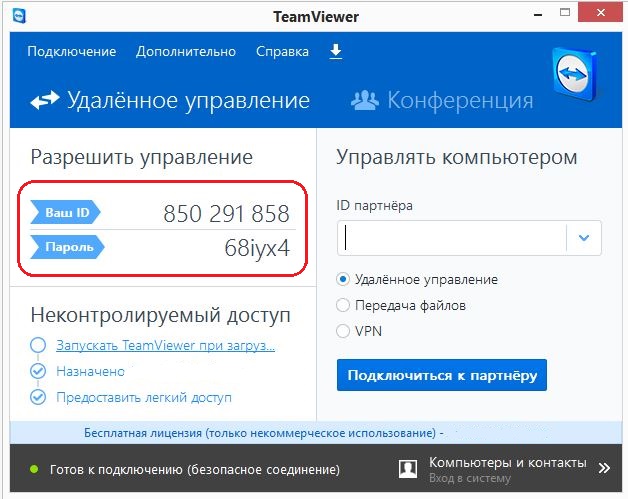Click the download arrow icon in the menu bar

pyautogui.click(x=336, y=52)
